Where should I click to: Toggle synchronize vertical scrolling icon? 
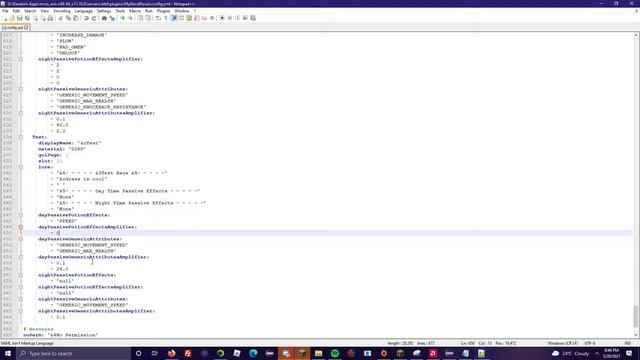tap(140, 18)
